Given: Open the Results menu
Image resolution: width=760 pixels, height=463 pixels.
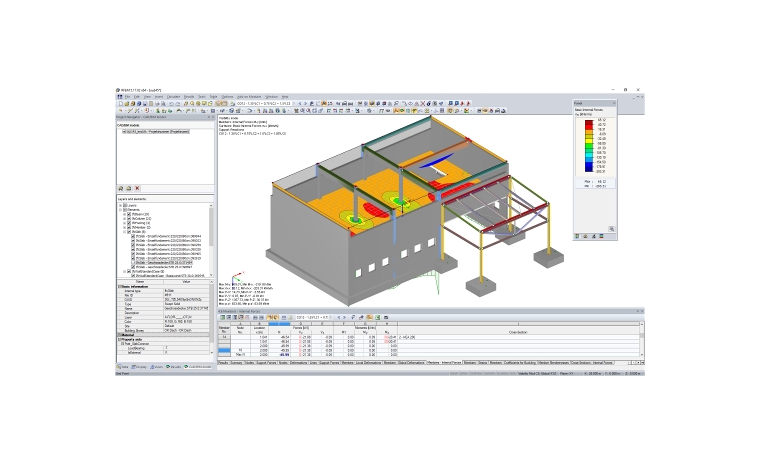Looking at the screenshot, I should (x=189, y=97).
